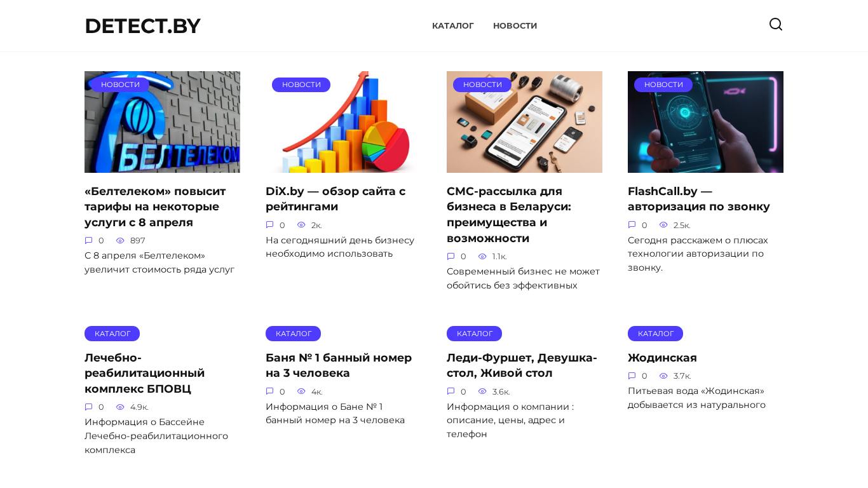Click comment icon under FlashCall.by article
The width and height of the screenshot is (868, 488).
(x=632, y=225)
